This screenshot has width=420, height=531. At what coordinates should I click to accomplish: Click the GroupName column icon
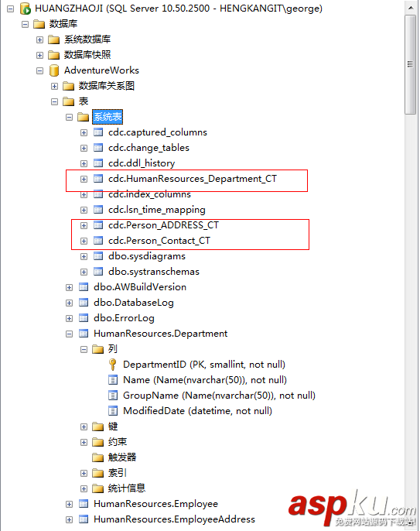113,396
